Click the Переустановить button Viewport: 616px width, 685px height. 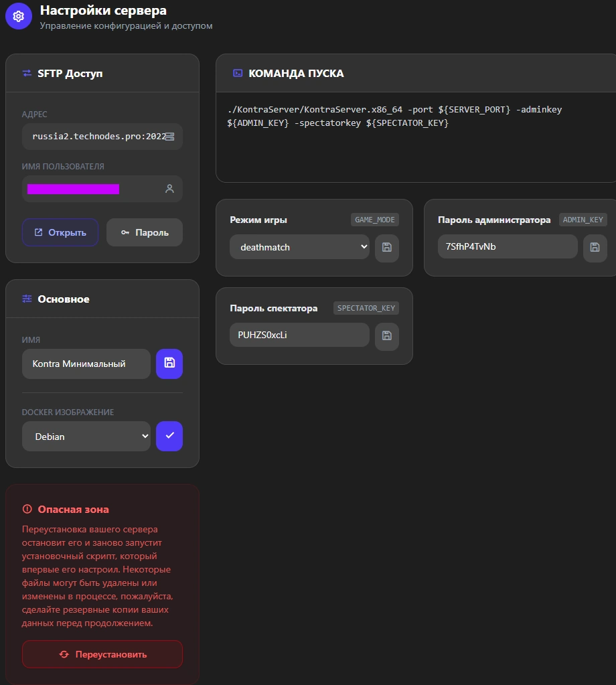click(x=102, y=654)
